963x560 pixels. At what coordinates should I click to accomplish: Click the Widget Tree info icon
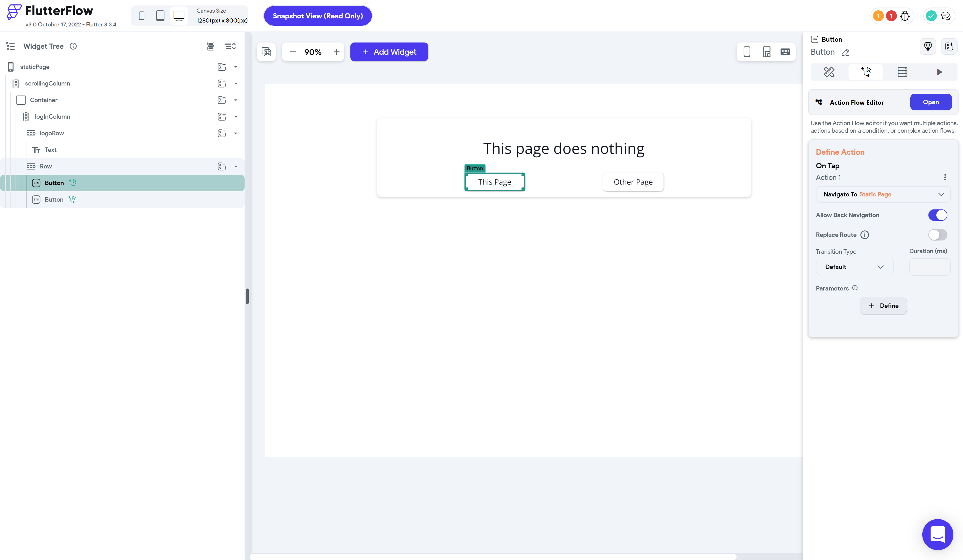[x=73, y=46]
